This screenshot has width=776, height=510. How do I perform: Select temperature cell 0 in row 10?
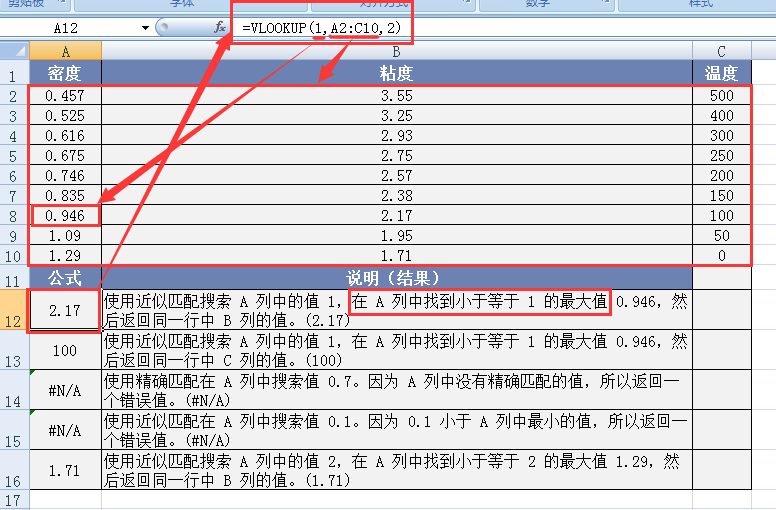722,255
